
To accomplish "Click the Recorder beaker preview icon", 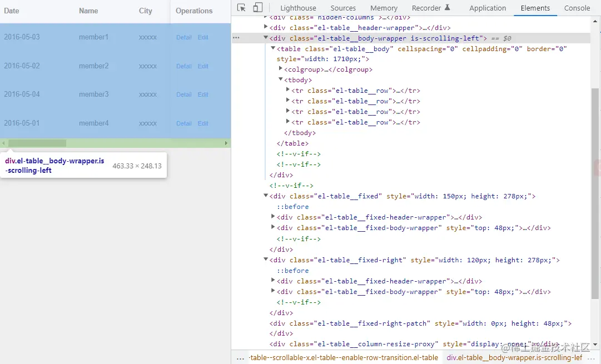I will point(448,7).
